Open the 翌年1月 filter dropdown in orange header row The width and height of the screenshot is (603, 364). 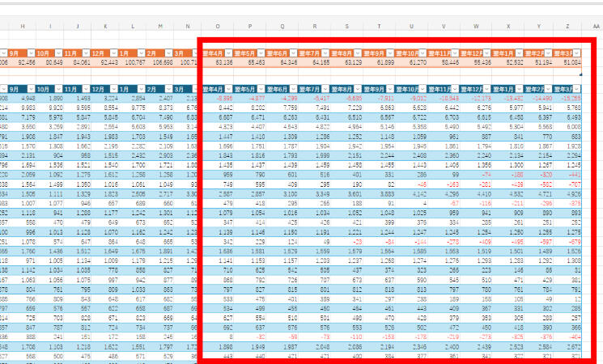click(519, 53)
